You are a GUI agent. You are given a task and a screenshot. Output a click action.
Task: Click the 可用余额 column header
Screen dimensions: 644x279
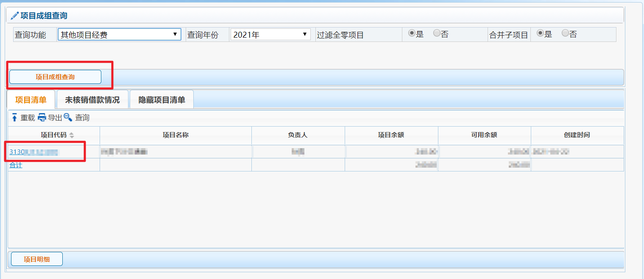point(484,135)
